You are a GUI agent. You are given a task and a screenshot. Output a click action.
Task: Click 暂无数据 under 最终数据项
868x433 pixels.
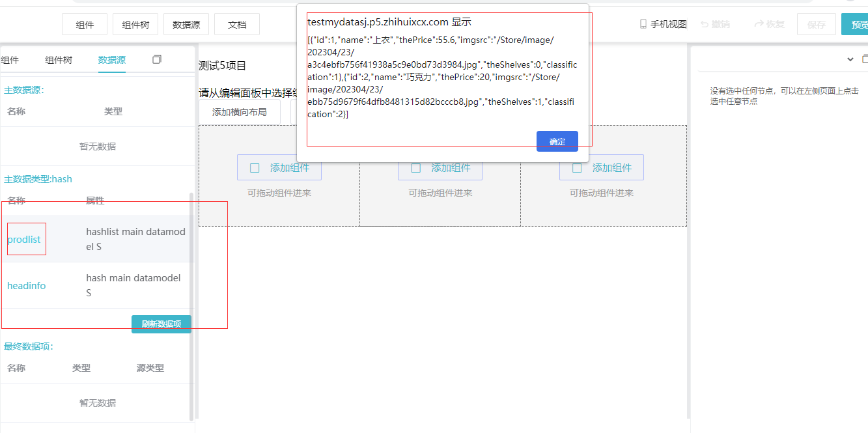click(98, 403)
